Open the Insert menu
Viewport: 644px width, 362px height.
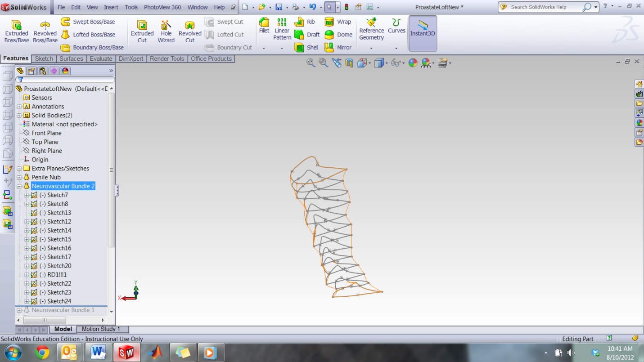111,7
